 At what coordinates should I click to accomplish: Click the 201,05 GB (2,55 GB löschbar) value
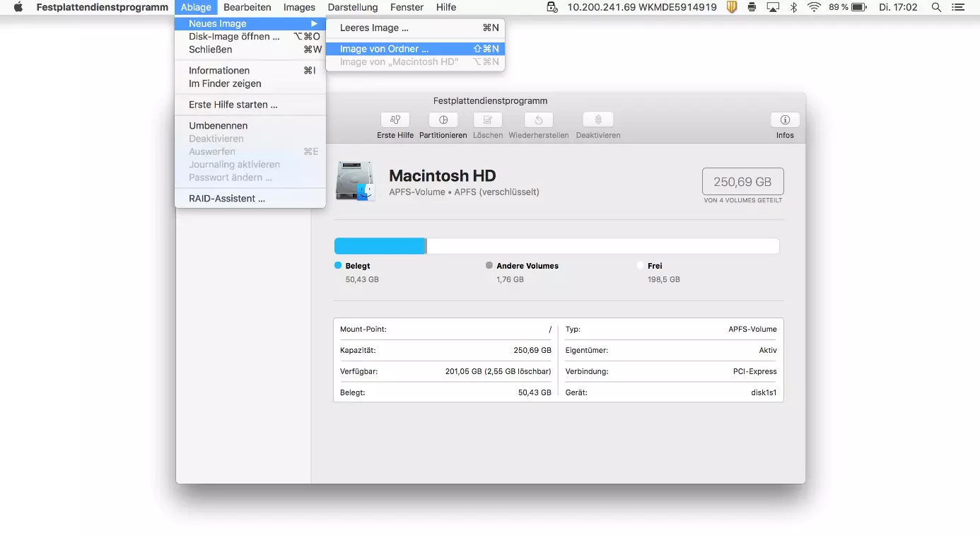(x=498, y=371)
